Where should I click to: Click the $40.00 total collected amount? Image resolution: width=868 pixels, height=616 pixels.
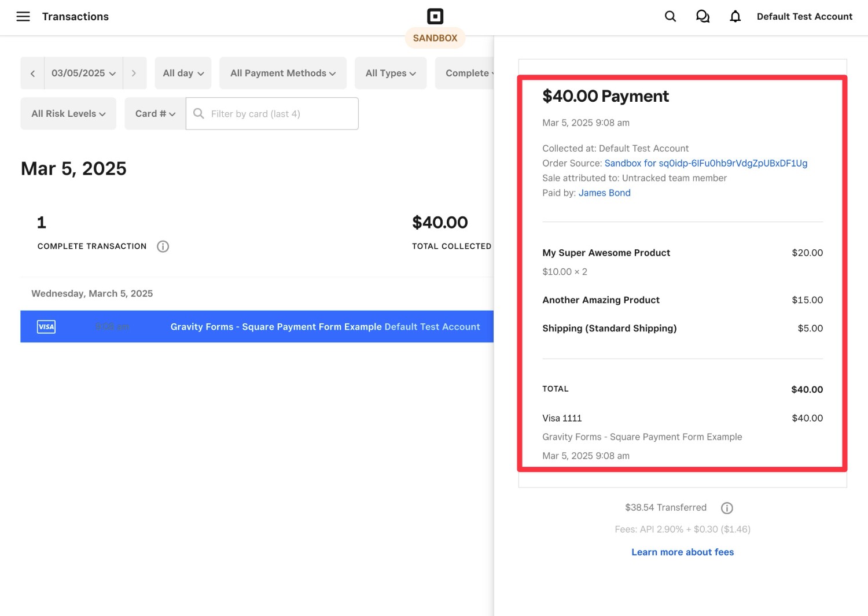click(440, 222)
